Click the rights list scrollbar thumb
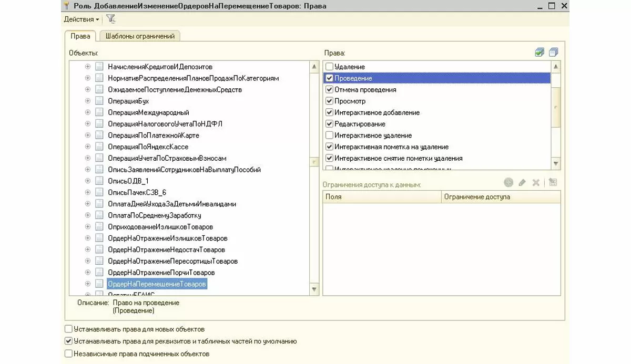This screenshot has width=631, height=364. pos(556,108)
